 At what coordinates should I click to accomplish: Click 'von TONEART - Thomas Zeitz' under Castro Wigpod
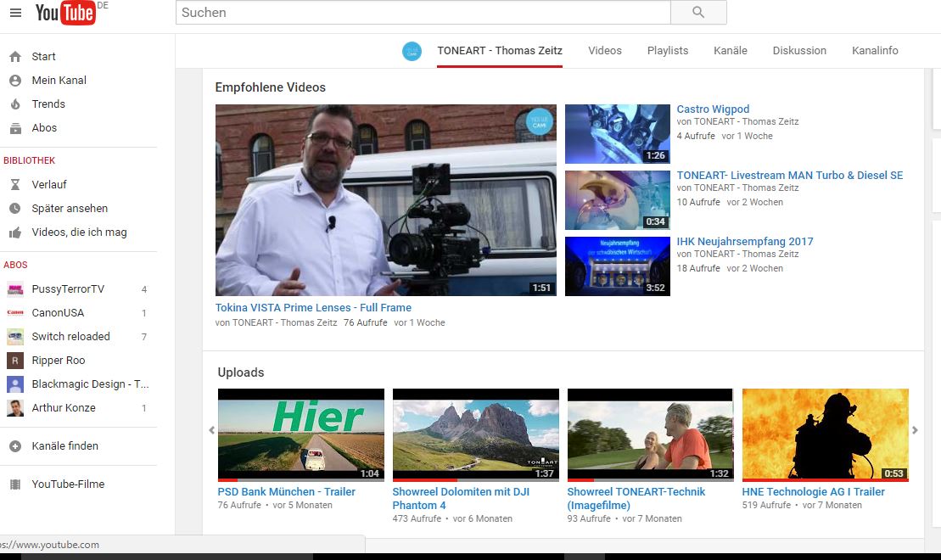(x=737, y=122)
